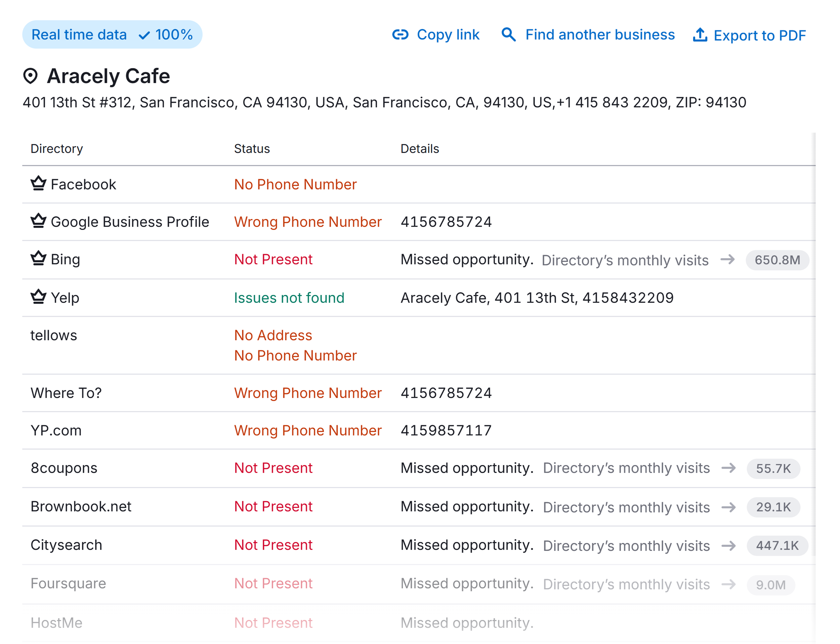Click the Export to PDF upload icon

coord(700,35)
